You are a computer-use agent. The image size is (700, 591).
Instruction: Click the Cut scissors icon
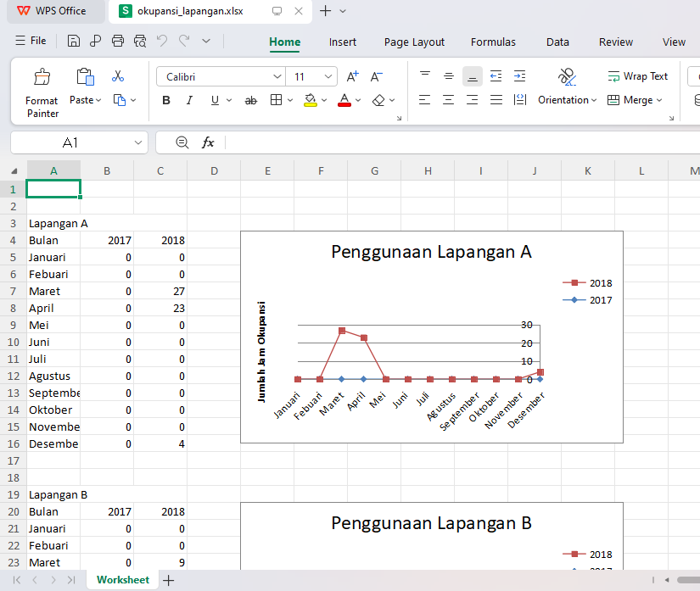[118, 76]
